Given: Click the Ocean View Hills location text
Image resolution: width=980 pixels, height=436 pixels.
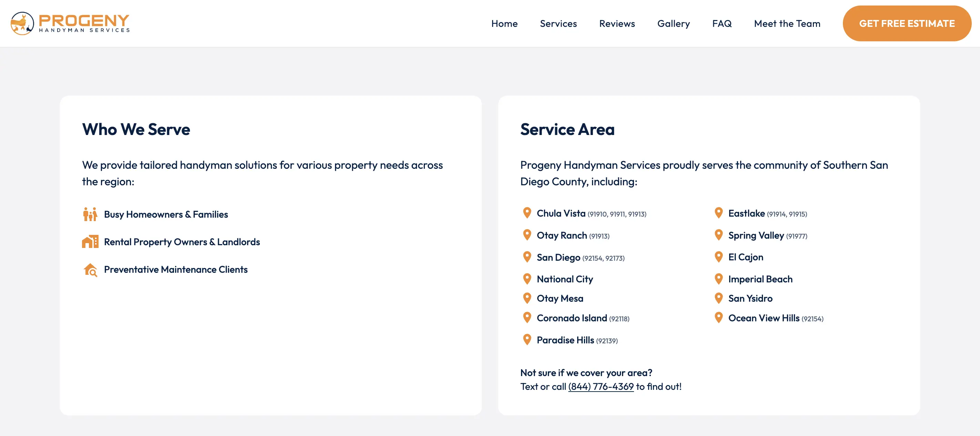Looking at the screenshot, I should click(x=764, y=318).
